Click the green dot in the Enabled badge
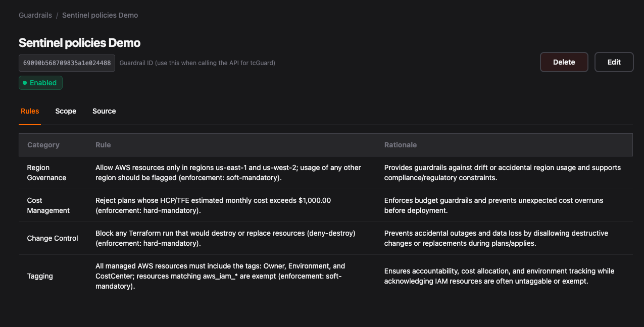 [x=25, y=83]
